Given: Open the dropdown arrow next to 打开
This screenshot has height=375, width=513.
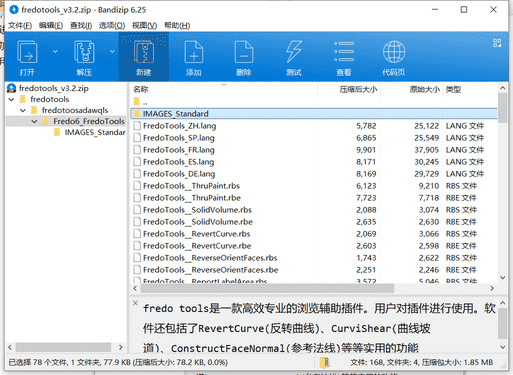Looking at the screenshot, I should (55, 51).
